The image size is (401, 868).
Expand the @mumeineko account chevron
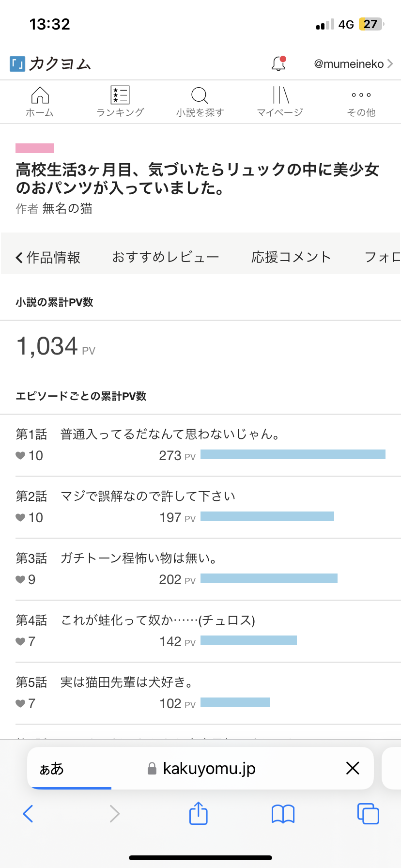tap(390, 64)
